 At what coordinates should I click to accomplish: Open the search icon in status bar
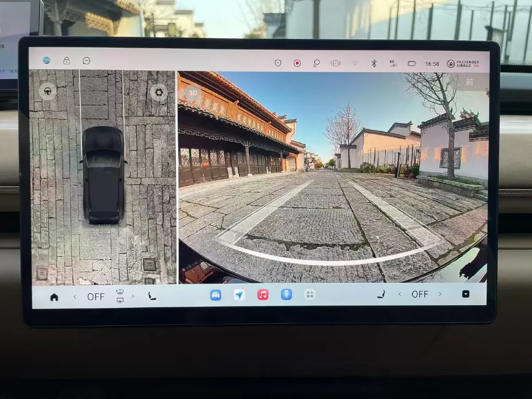point(316,63)
